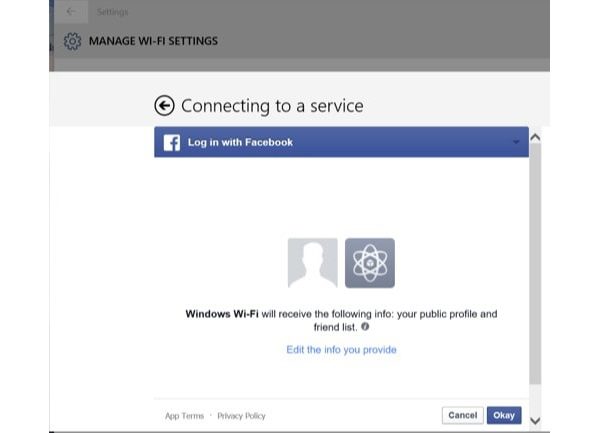Open the Privacy Policy link
This screenshot has width=600, height=433.
click(241, 416)
